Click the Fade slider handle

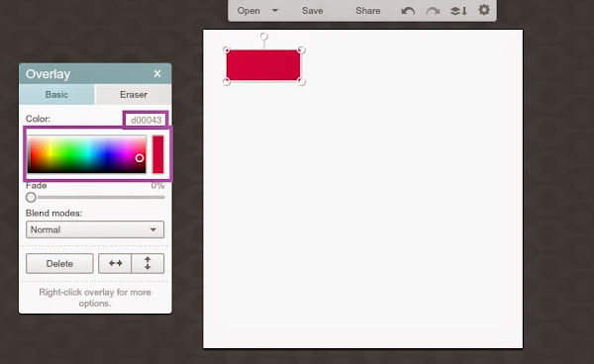coord(31,197)
